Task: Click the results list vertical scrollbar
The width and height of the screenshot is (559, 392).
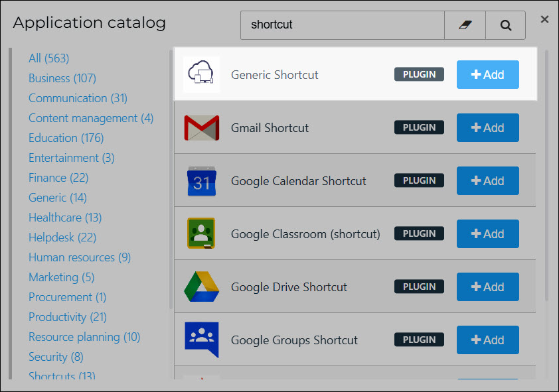Action: 546,176
